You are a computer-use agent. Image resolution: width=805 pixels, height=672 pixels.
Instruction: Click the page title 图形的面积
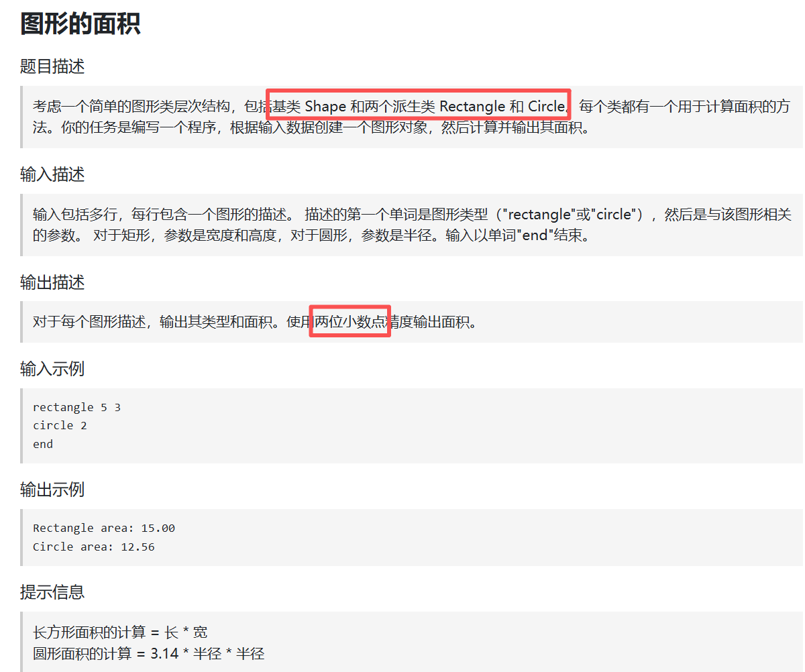pyautogui.click(x=80, y=23)
